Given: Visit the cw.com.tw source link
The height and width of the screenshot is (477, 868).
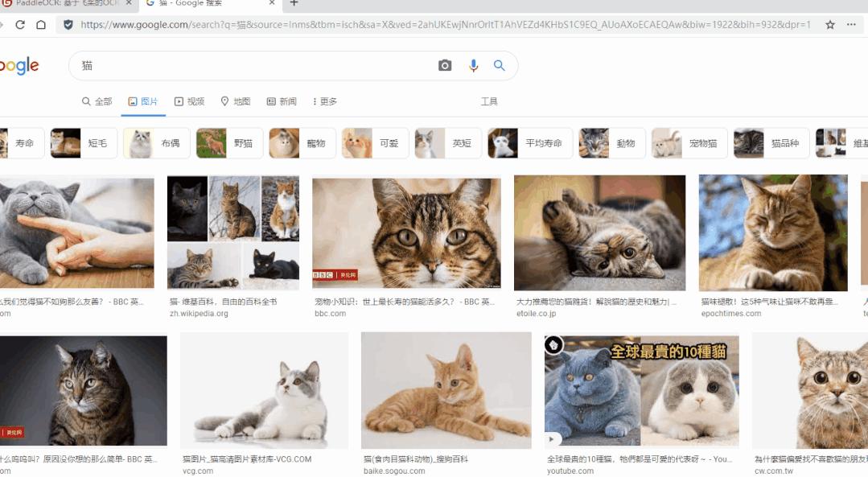Looking at the screenshot, I should [x=773, y=471].
